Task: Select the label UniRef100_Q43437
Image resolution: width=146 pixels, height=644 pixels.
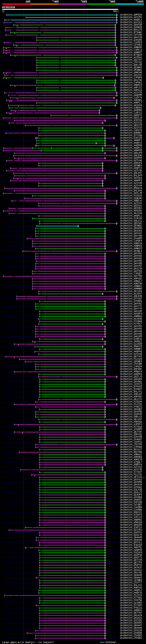Action: [131, 568]
